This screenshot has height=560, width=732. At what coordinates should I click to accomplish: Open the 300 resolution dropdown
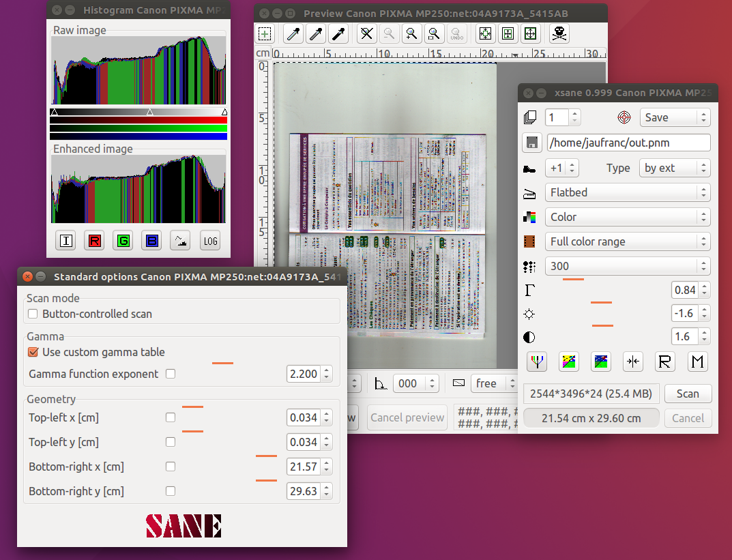628,266
